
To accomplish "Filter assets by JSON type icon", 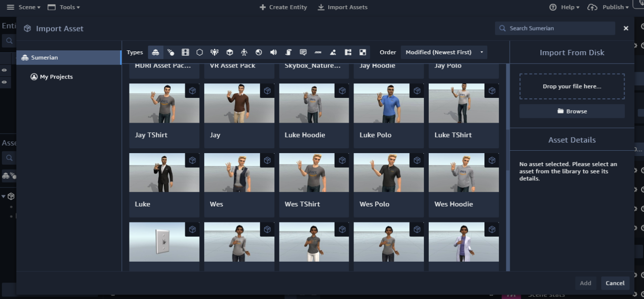I will pos(318,52).
